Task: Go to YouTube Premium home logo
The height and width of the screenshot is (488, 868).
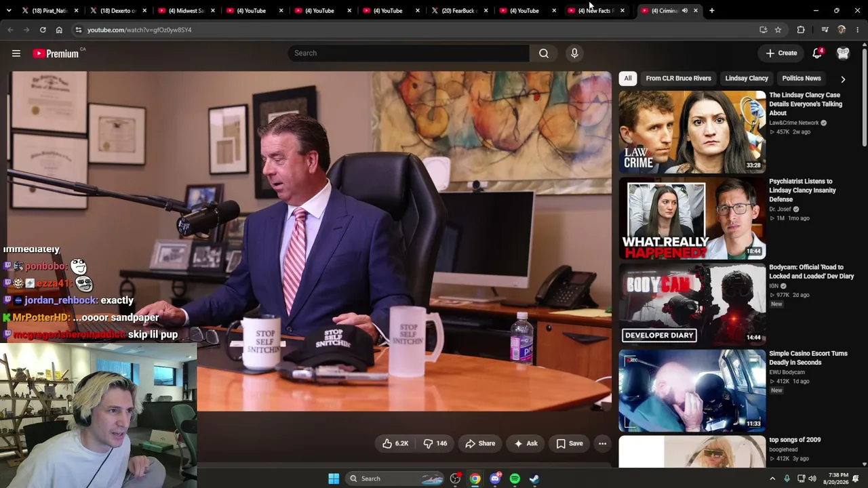Action: click(x=56, y=54)
